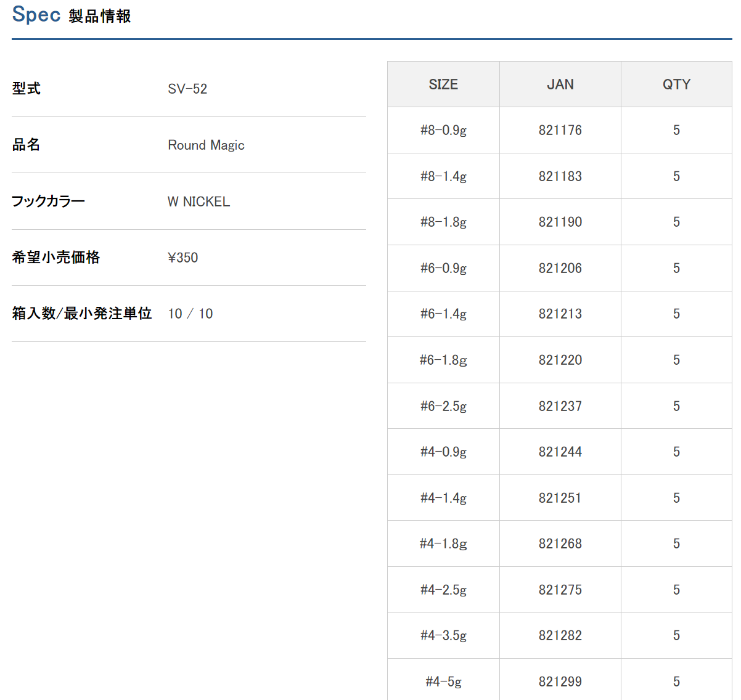Select the value 10 / 10
The image size is (741, 700).
click(x=190, y=314)
